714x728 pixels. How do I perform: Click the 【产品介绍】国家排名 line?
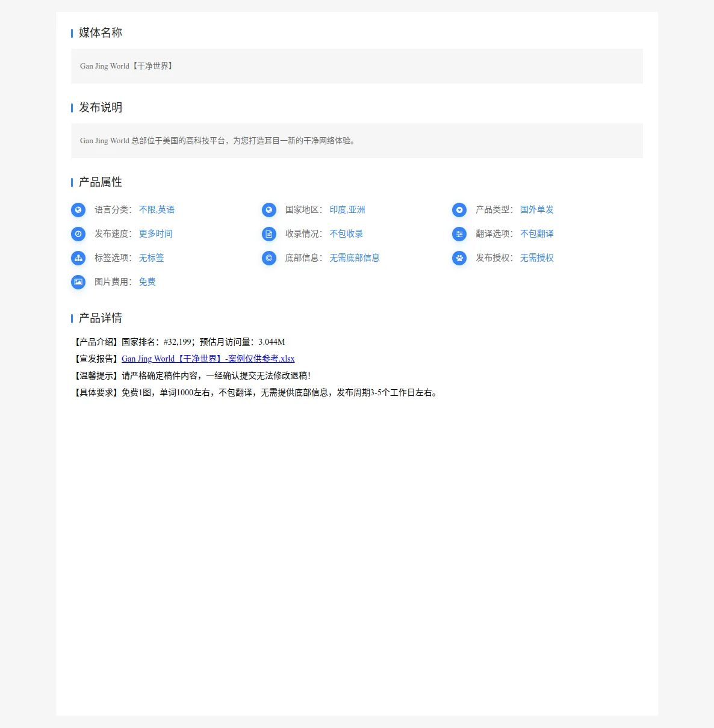(x=178, y=342)
